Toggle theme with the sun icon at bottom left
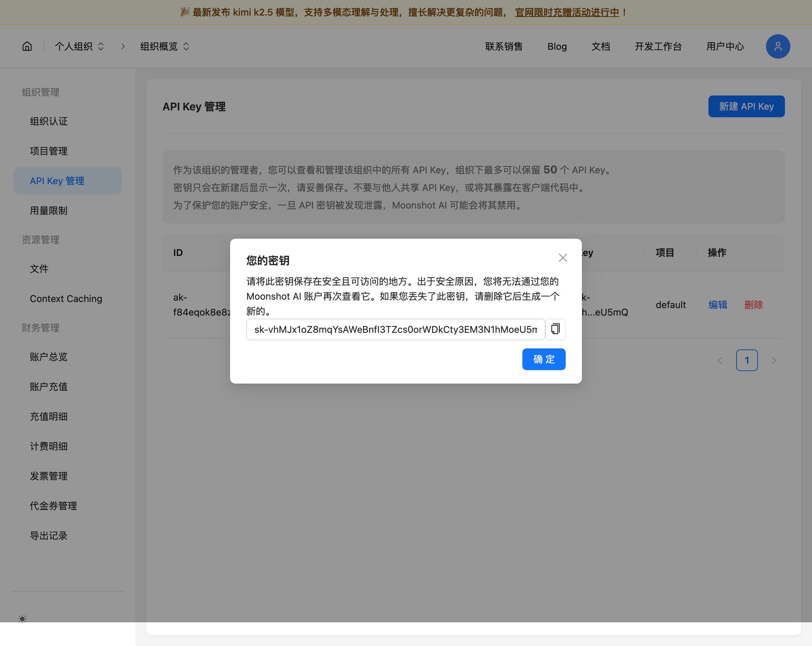This screenshot has width=812, height=646. [22, 619]
